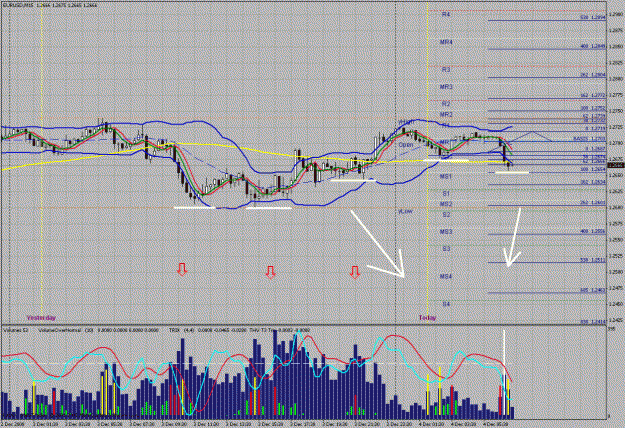
Task: Click the 3 Dec 05:00 time label
Action: point(109,425)
